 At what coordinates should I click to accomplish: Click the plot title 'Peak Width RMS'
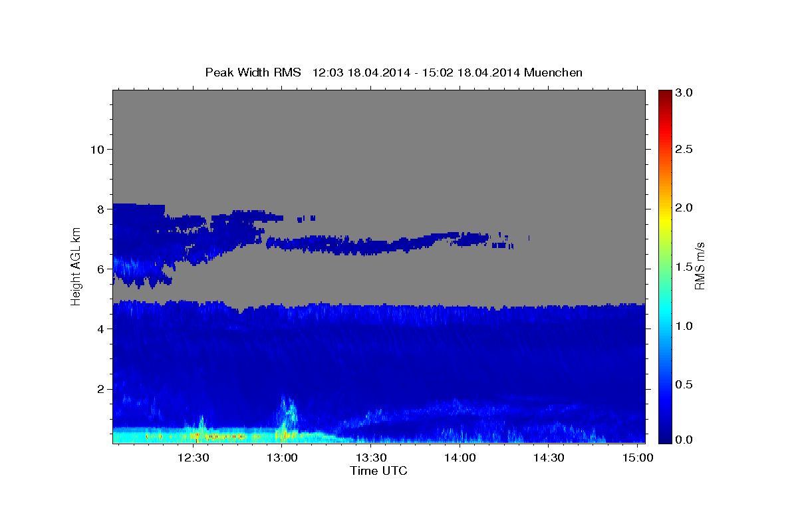(x=253, y=72)
